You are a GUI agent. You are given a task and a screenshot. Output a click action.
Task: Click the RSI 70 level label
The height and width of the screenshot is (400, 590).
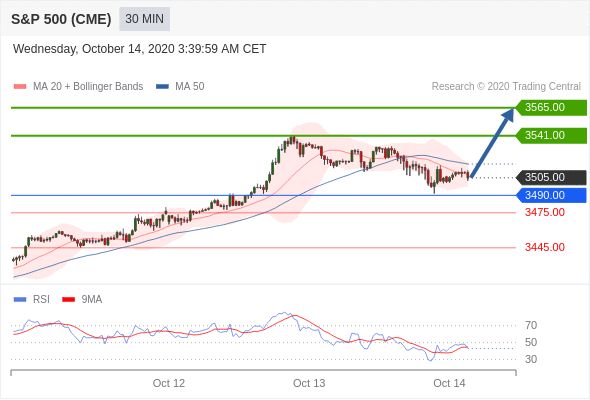[531, 325]
